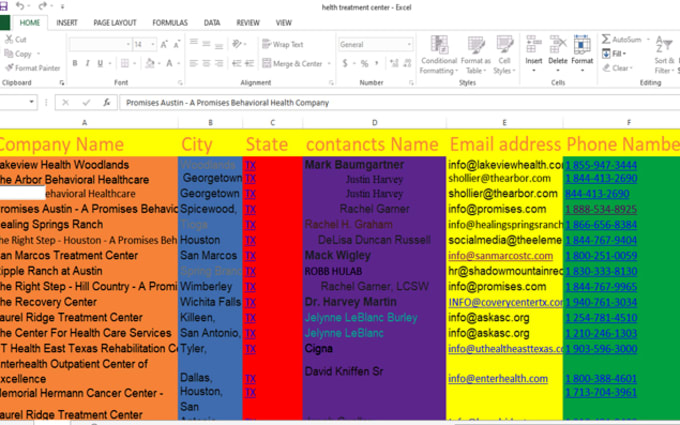Click the Enter checkmark in formula bar

pyautogui.click(x=86, y=103)
